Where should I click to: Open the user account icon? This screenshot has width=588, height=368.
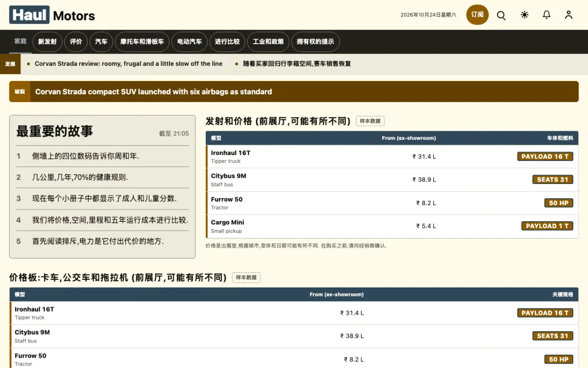point(568,15)
